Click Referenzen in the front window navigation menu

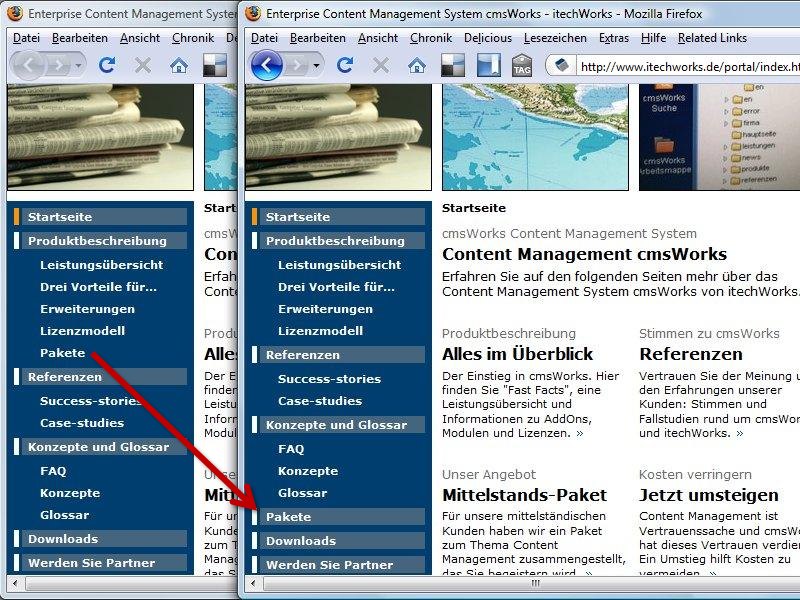(x=338, y=355)
